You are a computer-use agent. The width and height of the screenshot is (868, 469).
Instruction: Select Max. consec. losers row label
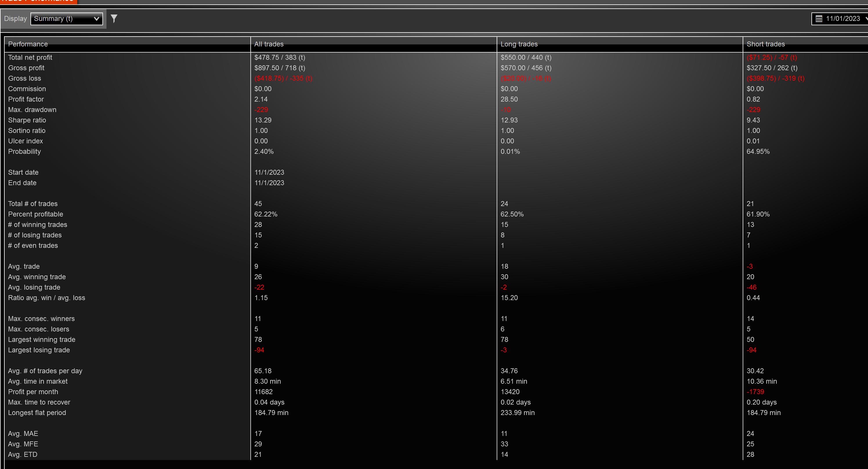click(x=38, y=329)
